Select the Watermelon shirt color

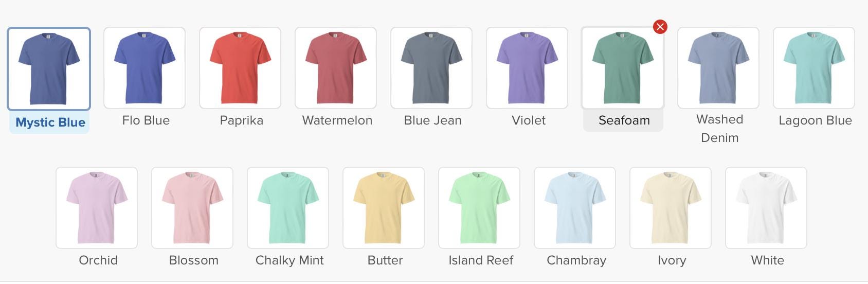point(336,68)
